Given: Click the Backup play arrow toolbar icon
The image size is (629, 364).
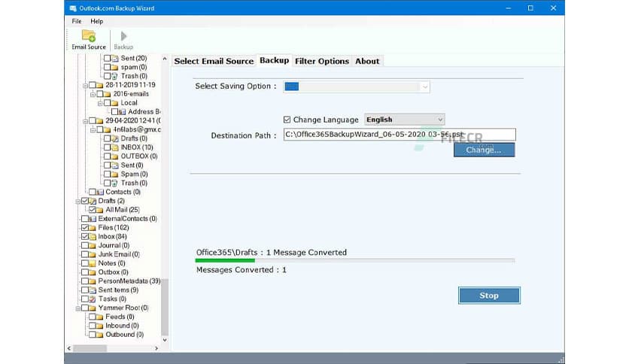Looking at the screenshot, I should coord(123,36).
